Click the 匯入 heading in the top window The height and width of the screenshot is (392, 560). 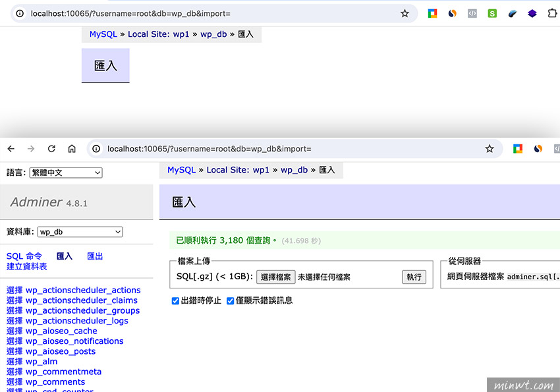(x=105, y=66)
